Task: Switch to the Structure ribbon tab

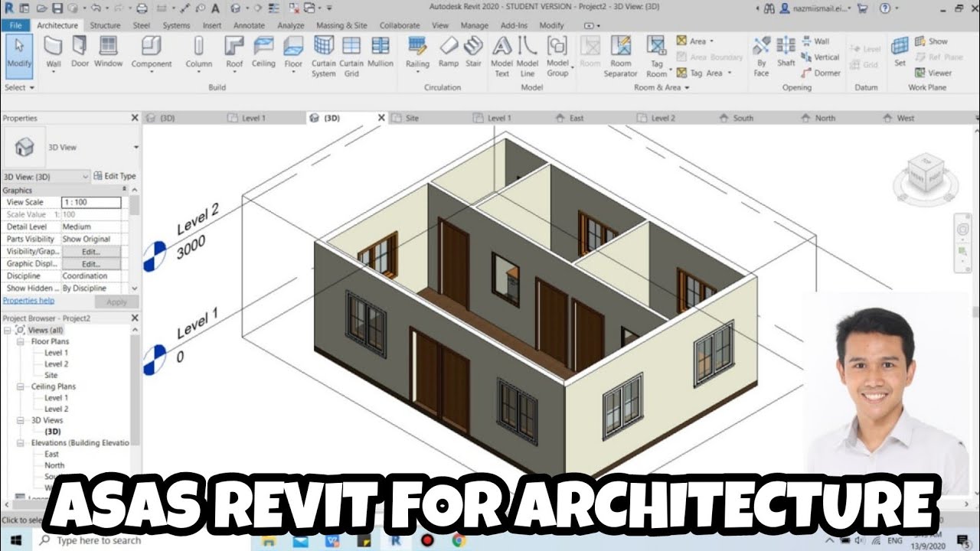Action: pyautogui.click(x=105, y=25)
